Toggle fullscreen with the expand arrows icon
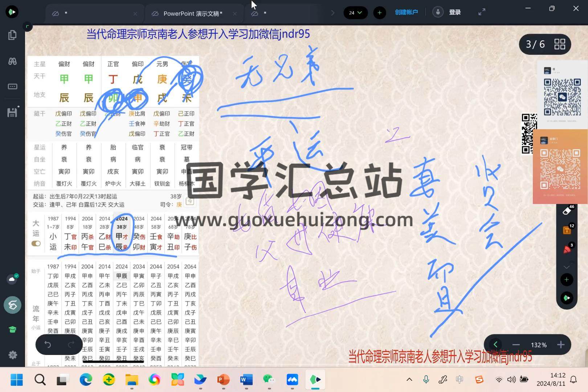 (x=482, y=12)
